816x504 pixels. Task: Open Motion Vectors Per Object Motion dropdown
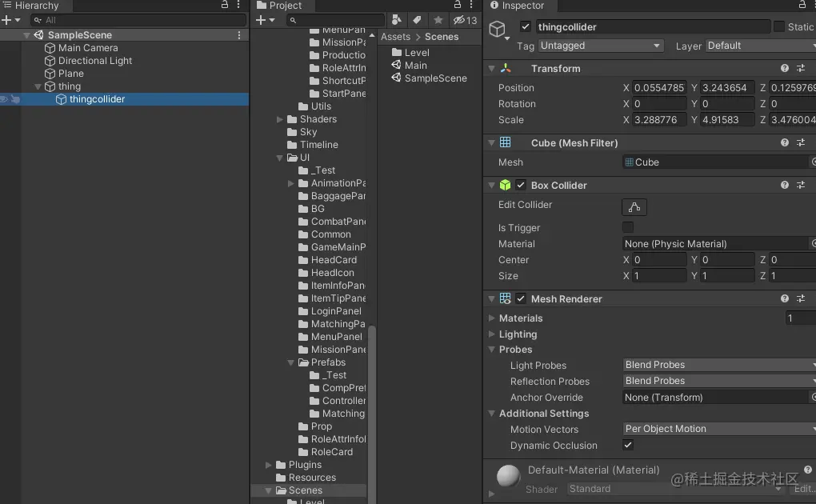coord(718,429)
